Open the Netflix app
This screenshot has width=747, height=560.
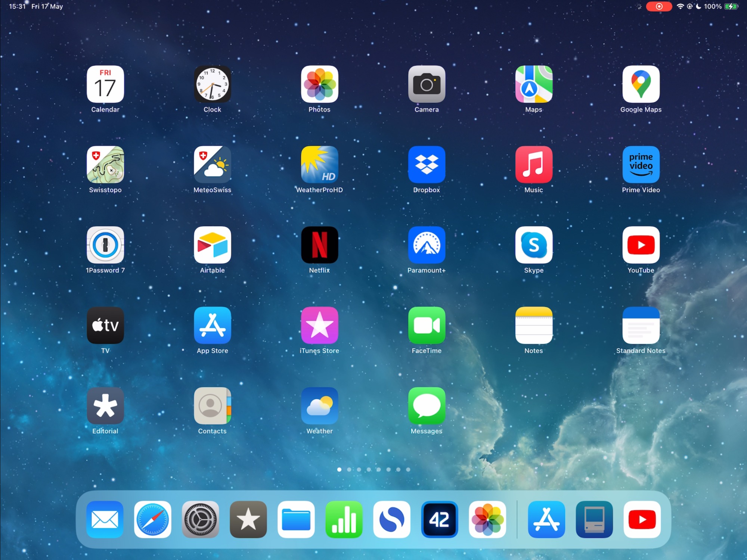pos(319,245)
